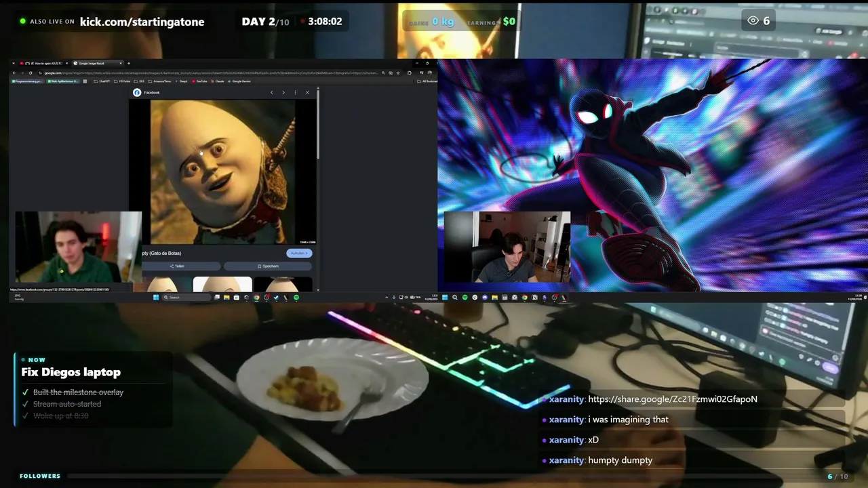Open the Claude bookmark

(x=218, y=81)
